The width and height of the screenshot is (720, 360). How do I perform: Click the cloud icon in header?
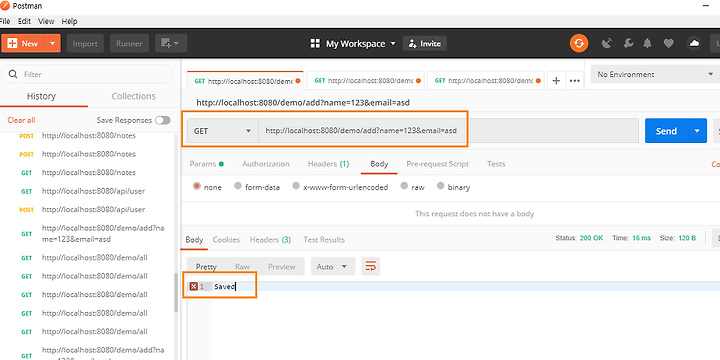pyautogui.click(x=694, y=44)
